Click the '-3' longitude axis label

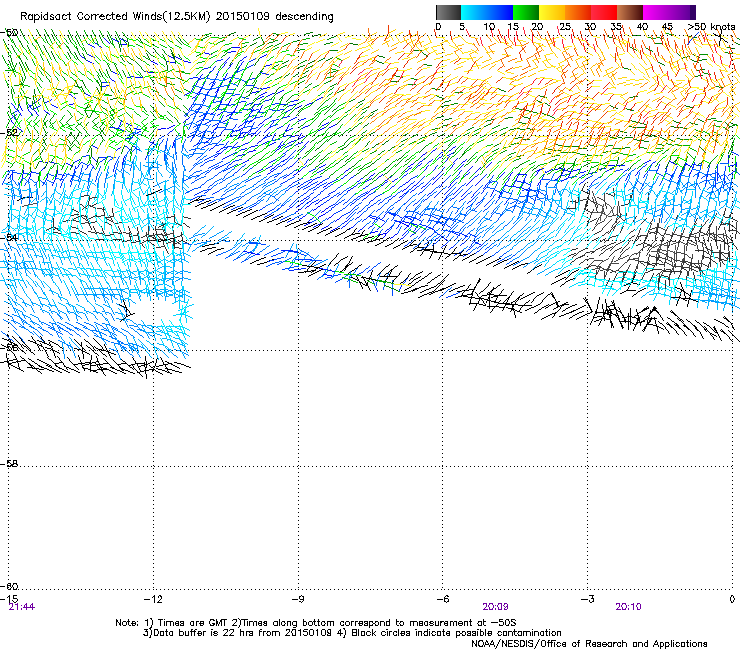[x=588, y=599]
